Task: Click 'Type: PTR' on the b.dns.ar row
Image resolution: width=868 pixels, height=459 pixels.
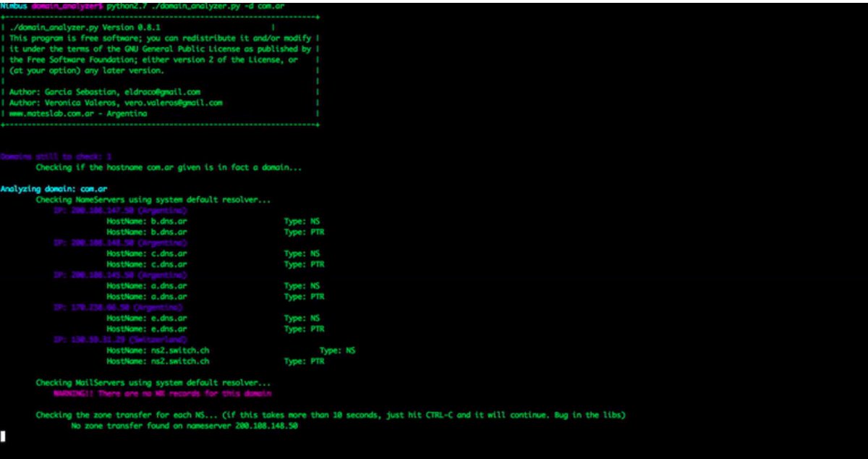Action: [x=305, y=232]
